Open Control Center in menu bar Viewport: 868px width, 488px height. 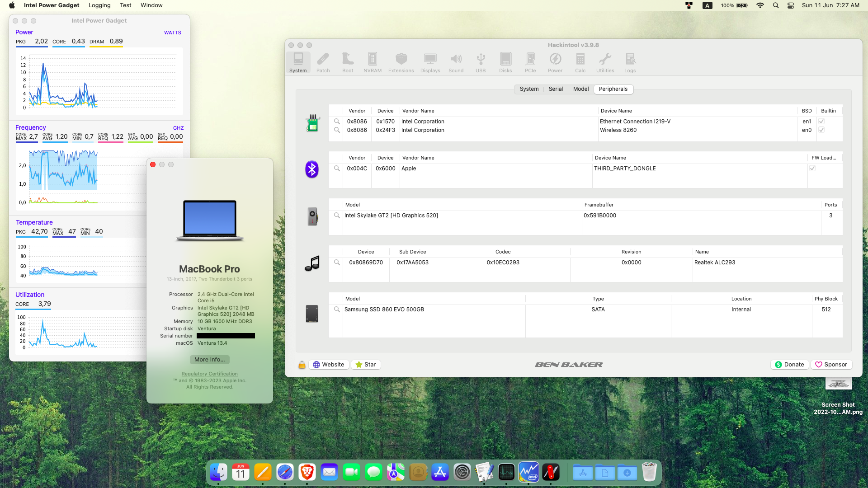(791, 5)
